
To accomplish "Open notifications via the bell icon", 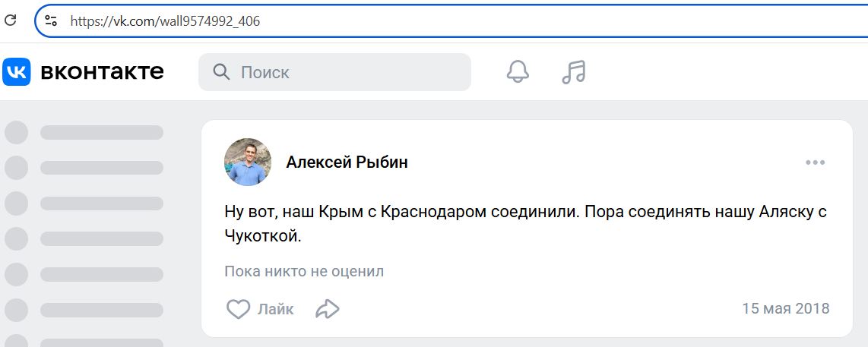I will tap(518, 71).
